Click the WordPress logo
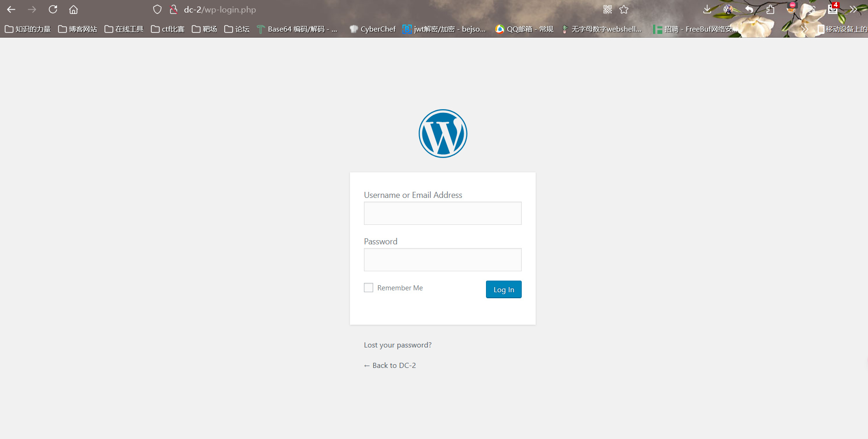The width and height of the screenshot is (868, 439). point(443,134)
